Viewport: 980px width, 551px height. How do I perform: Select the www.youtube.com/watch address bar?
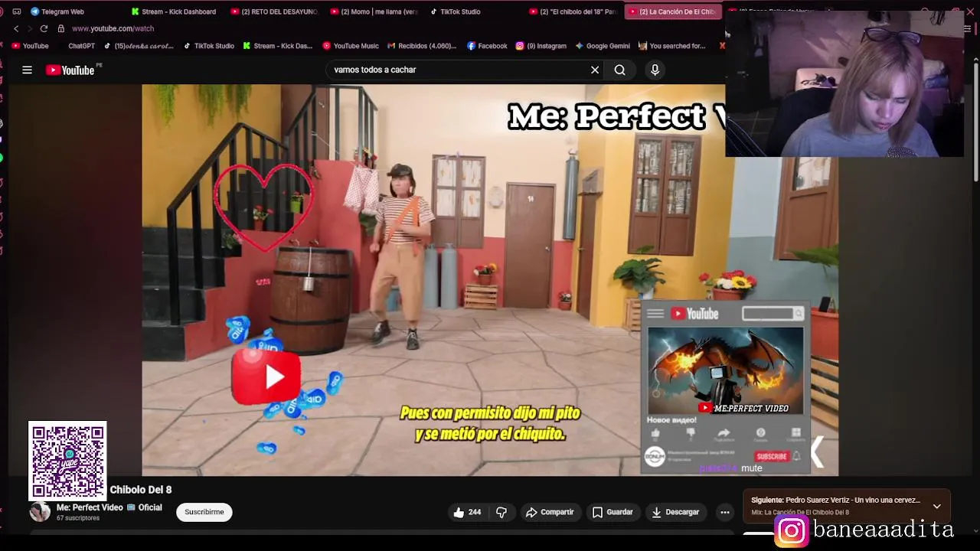coord(113,28)
